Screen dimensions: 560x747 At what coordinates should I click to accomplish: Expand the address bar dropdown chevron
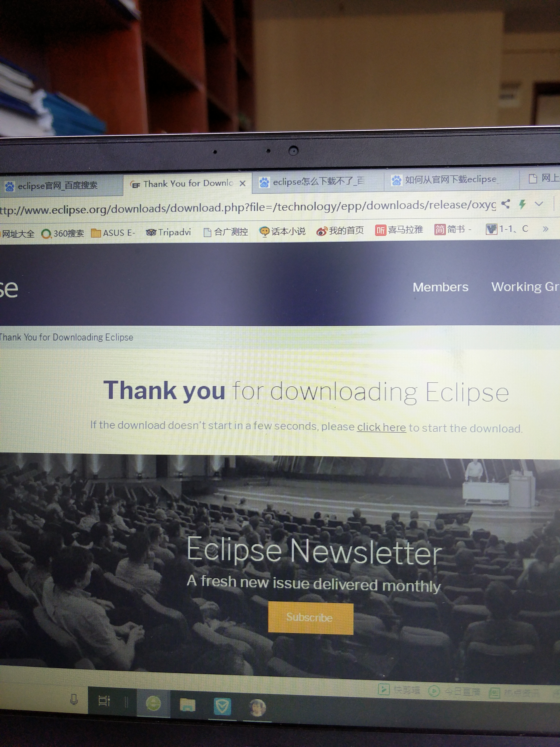tap(539, 204)
